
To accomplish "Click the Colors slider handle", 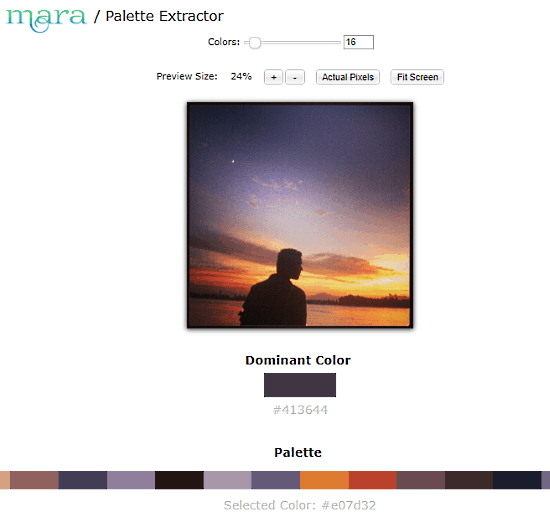I will coord(255,43).
